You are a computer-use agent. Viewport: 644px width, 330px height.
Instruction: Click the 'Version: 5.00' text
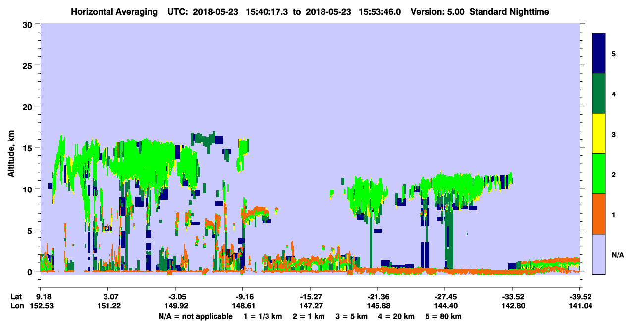coord(436,11)
